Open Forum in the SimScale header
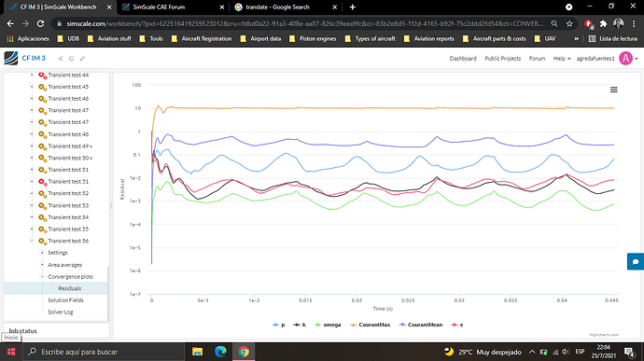Screen dimensions: 644x361 pyautogui.click(x=537, y=59)
